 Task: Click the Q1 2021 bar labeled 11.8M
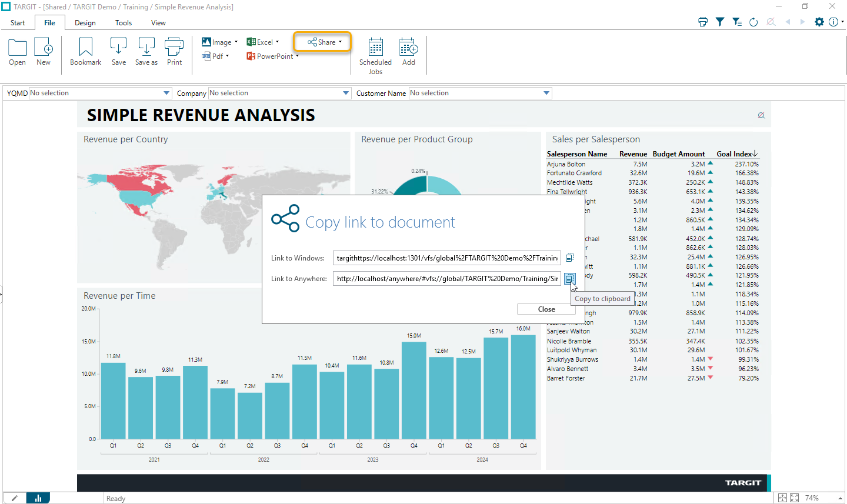click(x=113, y=400)
